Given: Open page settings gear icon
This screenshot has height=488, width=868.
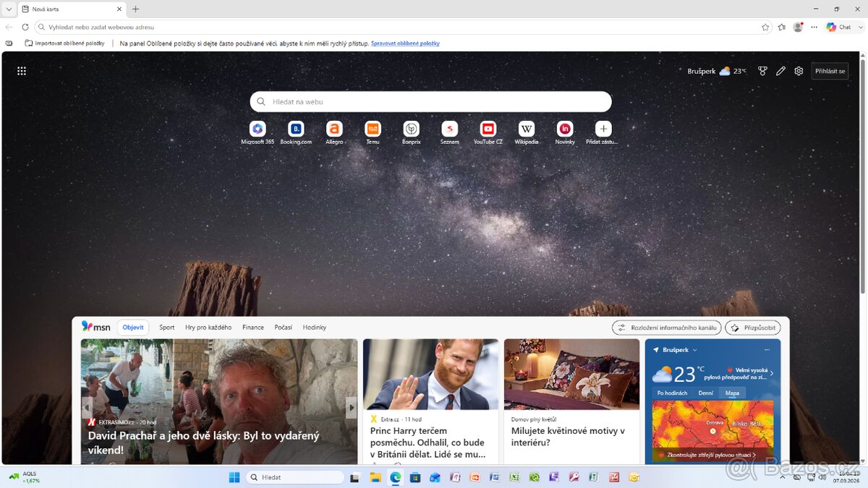Looking at the screenshot, I should 799,71.
